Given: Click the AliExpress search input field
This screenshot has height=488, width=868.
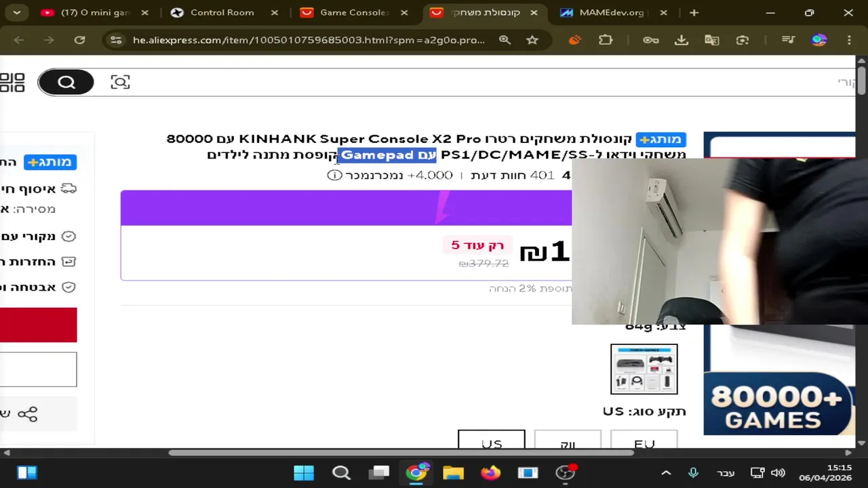Looking at the screenshot, I should [492, 82].
